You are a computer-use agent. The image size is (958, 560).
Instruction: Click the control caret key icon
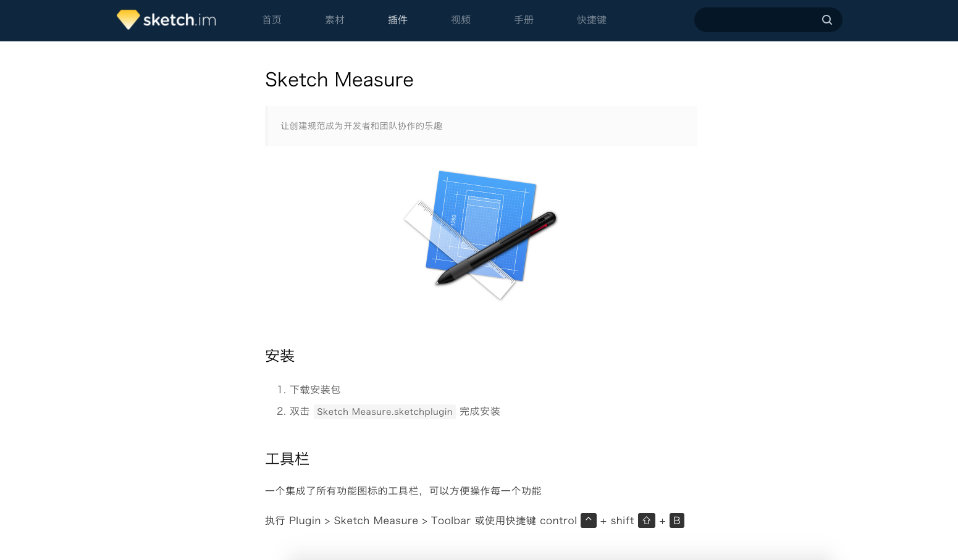coord(589,520)
